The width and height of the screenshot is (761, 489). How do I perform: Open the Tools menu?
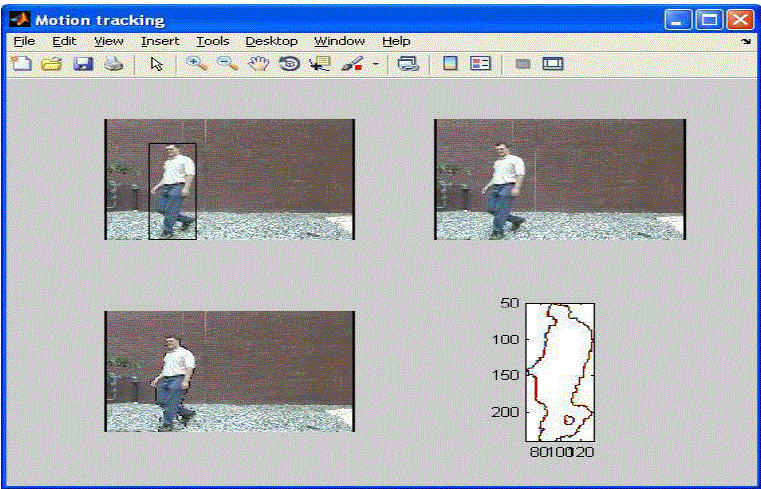coord(212,41)
